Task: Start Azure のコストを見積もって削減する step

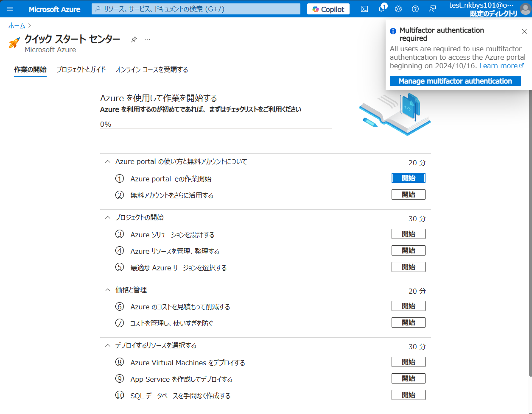Action: (x=408, y=306)
